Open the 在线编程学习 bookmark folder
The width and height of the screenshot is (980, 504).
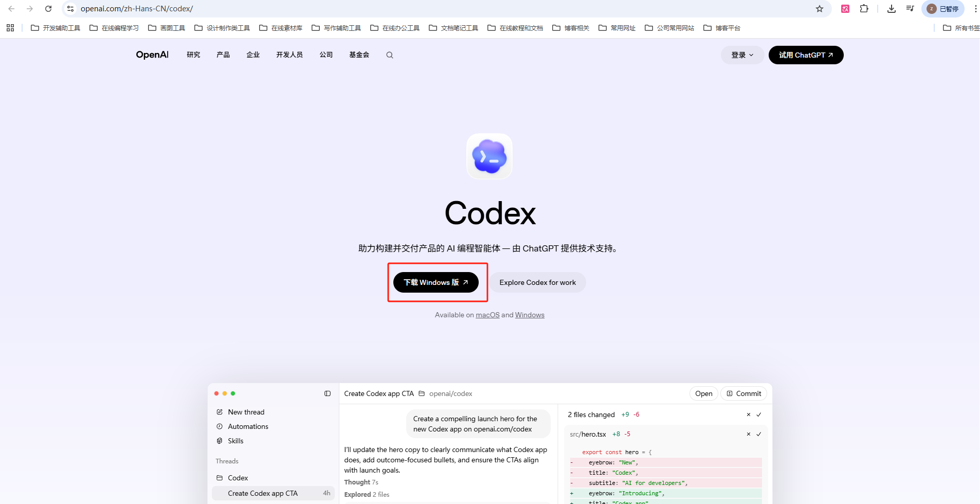pyautogui.click(x=114, y=28)
